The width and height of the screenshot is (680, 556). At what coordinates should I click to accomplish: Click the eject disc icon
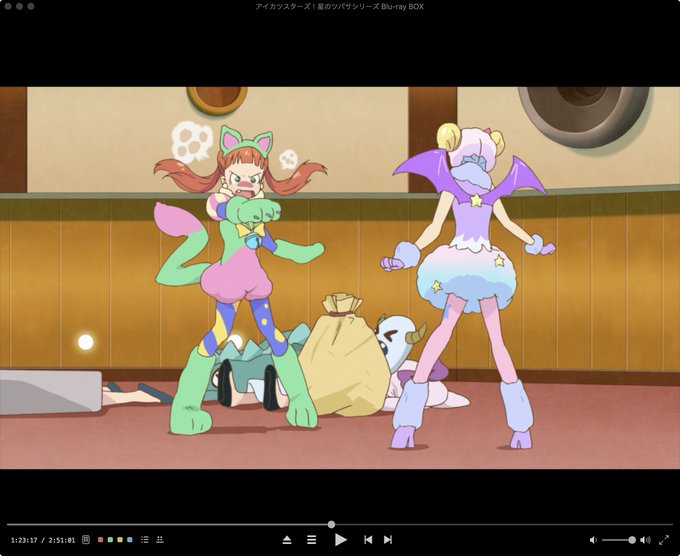click(x=287, y=540)
